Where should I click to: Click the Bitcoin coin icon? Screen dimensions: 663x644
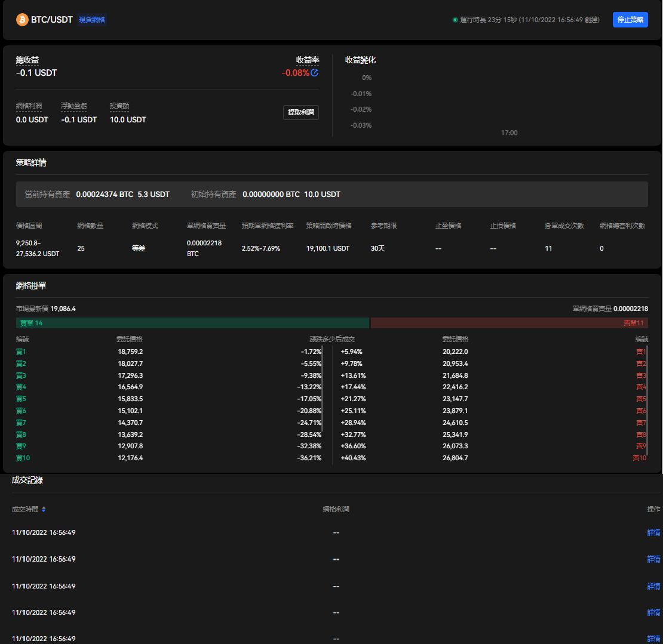pos(22,20)
